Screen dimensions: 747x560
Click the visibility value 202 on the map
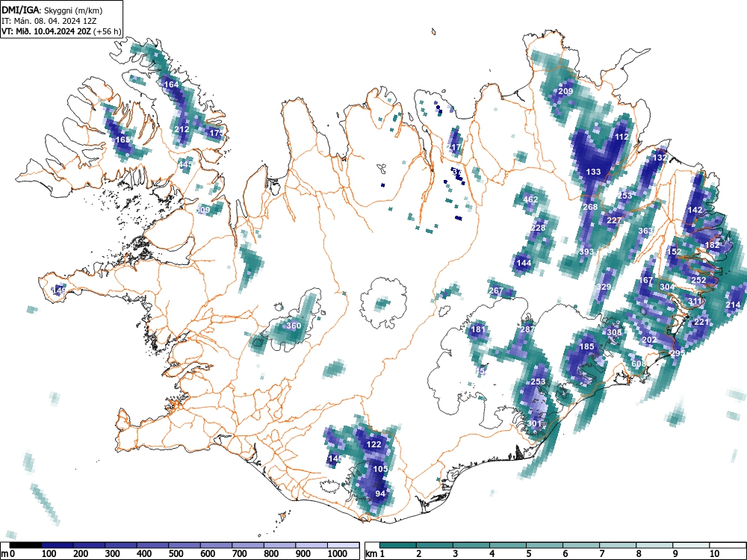[649, 340]
